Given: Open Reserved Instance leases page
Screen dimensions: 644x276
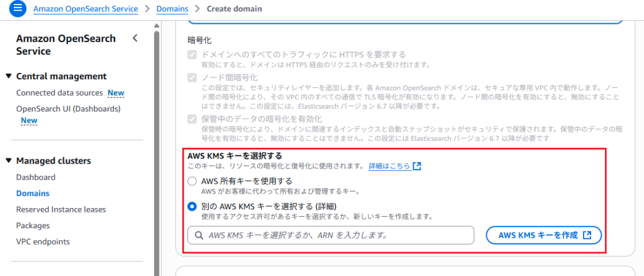Looking at the screenshot, I should (61, 209).
